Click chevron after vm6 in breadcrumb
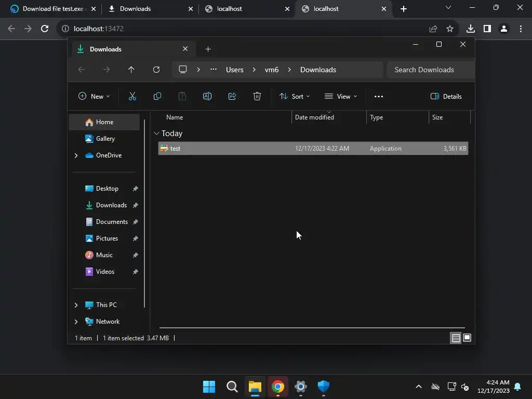 tap(289, 70)
